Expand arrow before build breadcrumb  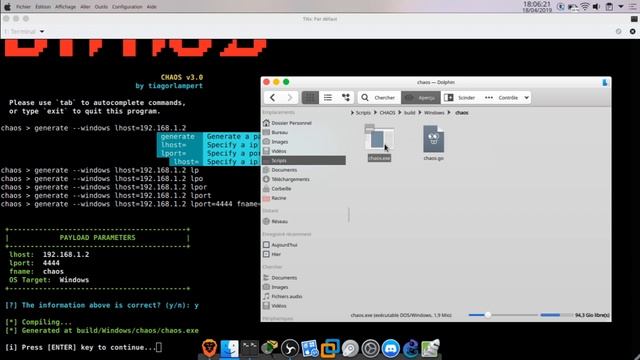[400, 113]
